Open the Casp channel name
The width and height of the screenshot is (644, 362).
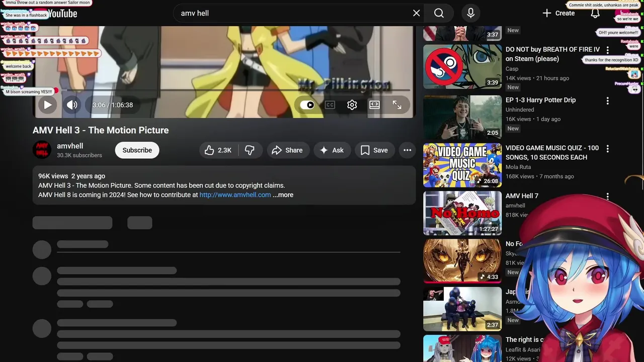pyautogui.click(x=512, y=69)
